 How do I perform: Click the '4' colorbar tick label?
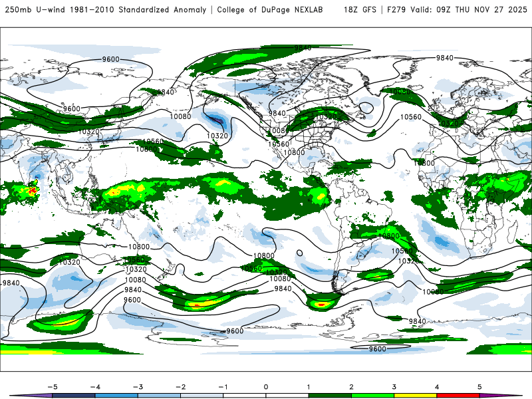coord(437,387)
